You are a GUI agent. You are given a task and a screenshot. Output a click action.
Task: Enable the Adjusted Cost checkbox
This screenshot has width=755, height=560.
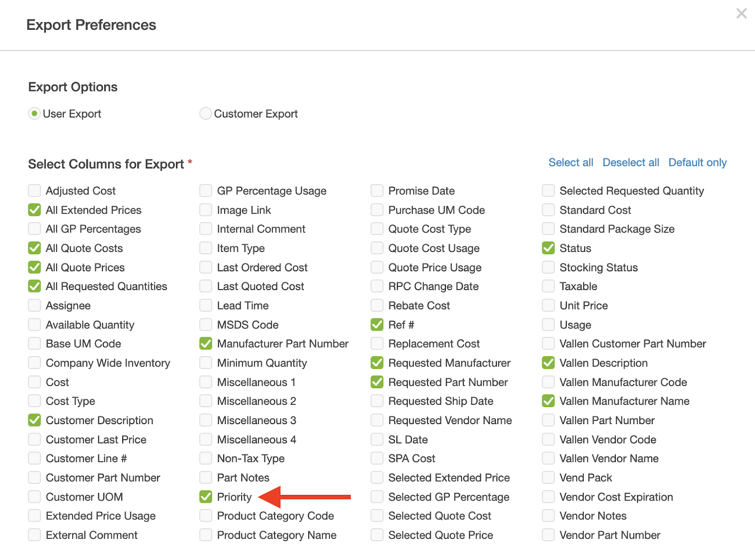click(x=34, y=191)
